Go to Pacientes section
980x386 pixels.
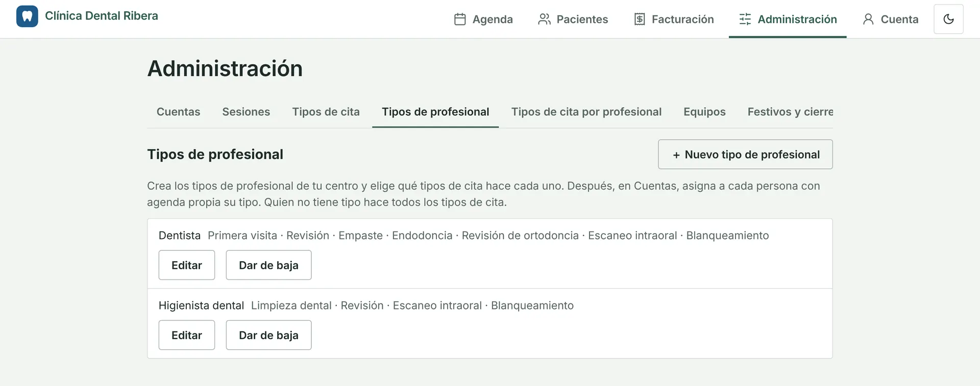(x=573, y=19)
